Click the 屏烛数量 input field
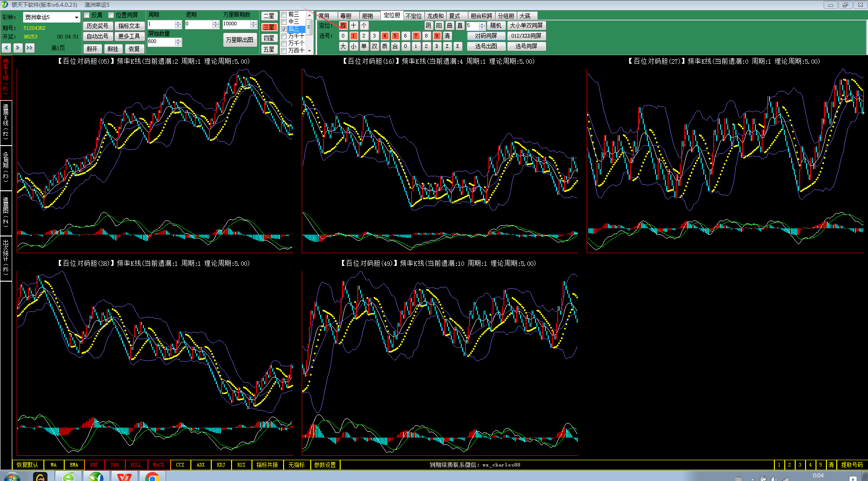 point(161,42)
